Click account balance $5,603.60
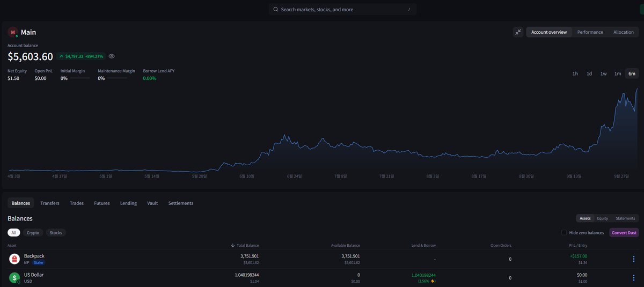644x287 pixels. 30,56
